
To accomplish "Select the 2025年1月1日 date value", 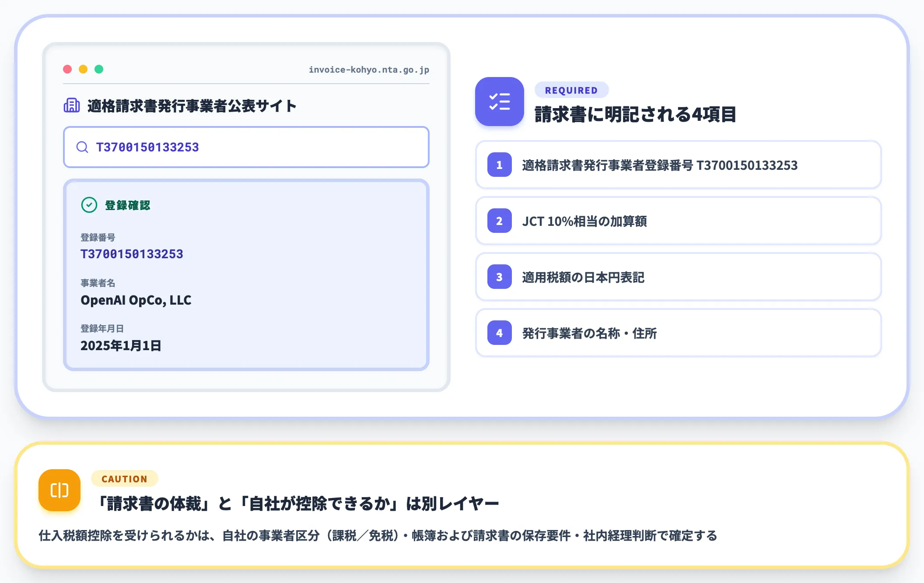I will tap(121, 346).
